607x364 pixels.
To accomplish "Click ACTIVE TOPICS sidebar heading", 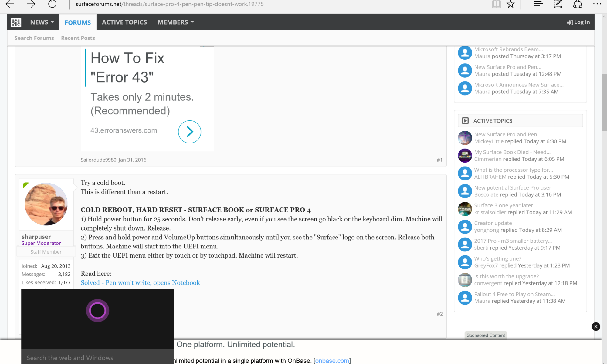I will tap(493, 121).
